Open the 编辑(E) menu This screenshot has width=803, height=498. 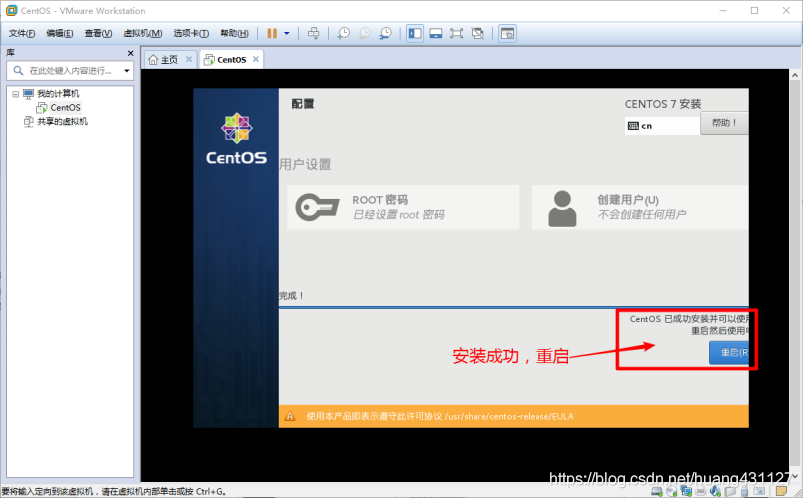[x=59, y=33]
